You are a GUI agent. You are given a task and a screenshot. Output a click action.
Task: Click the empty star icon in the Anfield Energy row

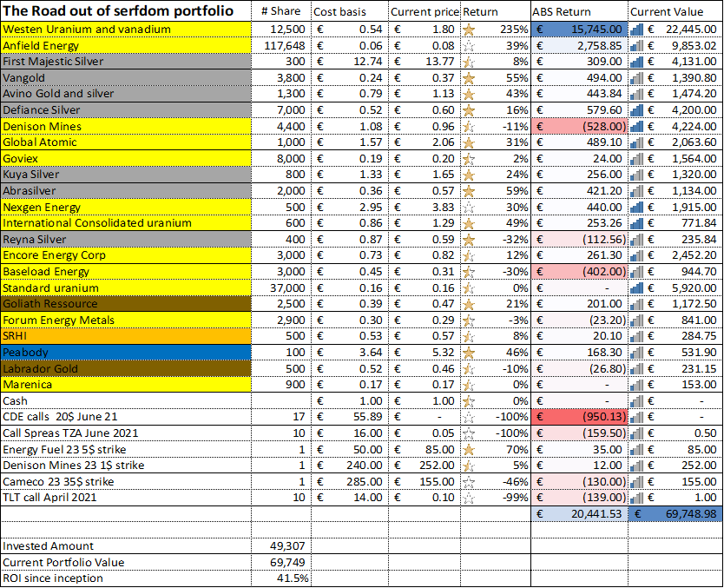tap(469, 46)
